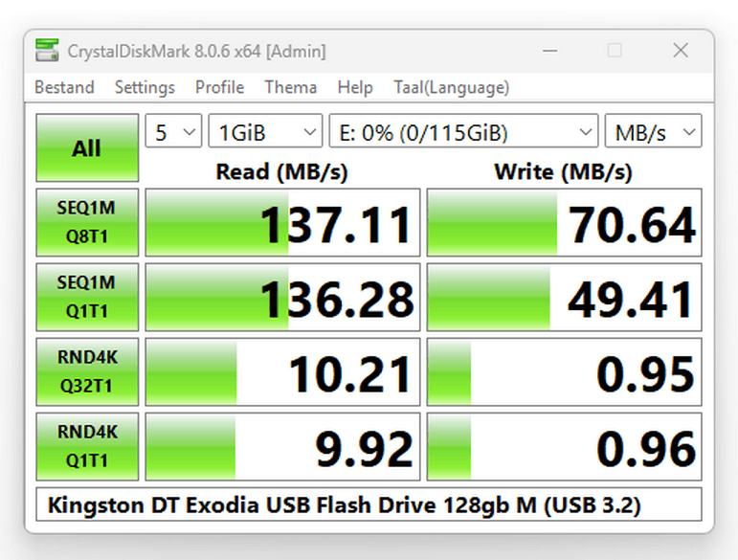This screenshot has width=738, height=560.
Task: Open the Taal(Language) menu
Action: 452,87
